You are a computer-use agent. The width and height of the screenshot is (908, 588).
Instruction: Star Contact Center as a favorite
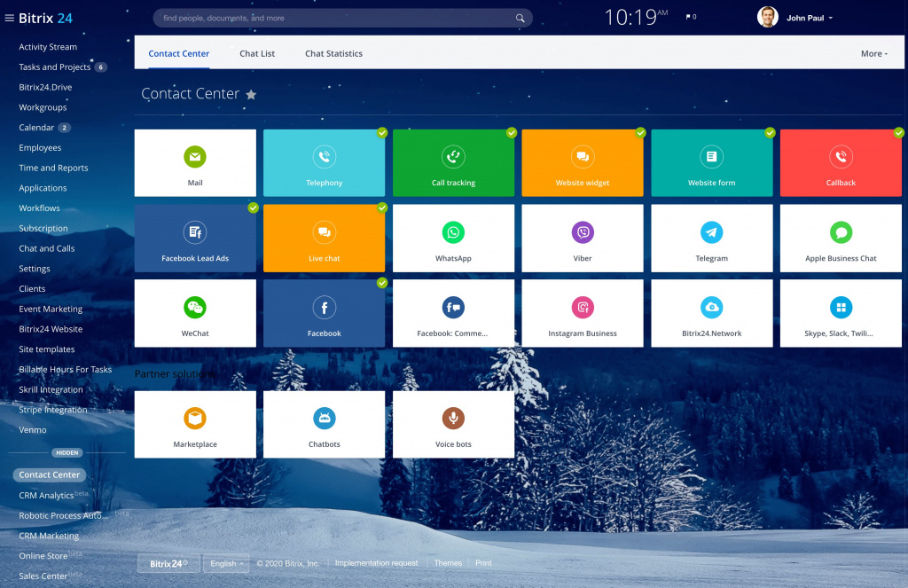tap(251, 94)
